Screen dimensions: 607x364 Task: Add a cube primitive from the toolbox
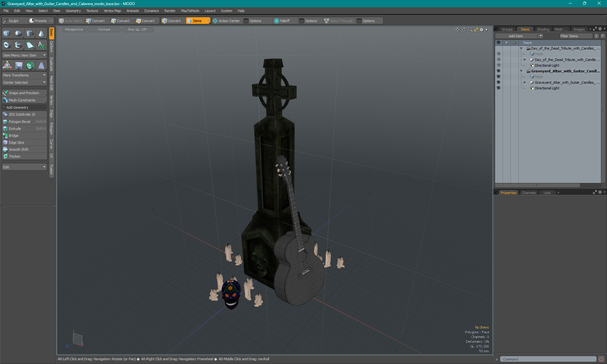click(x=7, y=33)
